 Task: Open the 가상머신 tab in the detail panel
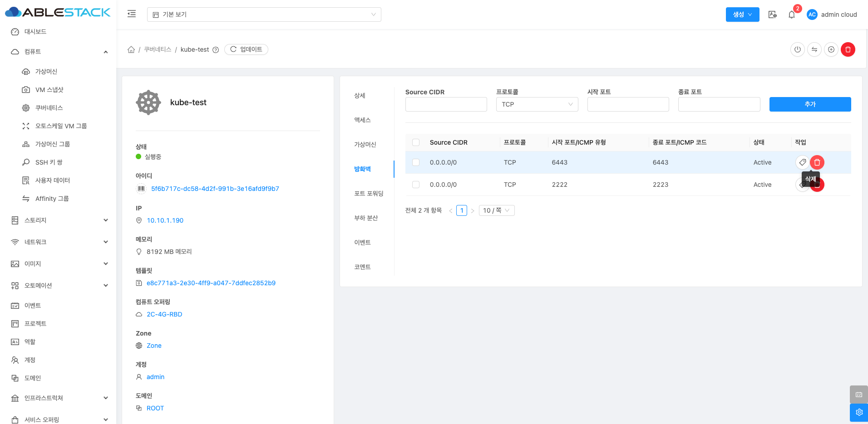click(x=365, y=145)
